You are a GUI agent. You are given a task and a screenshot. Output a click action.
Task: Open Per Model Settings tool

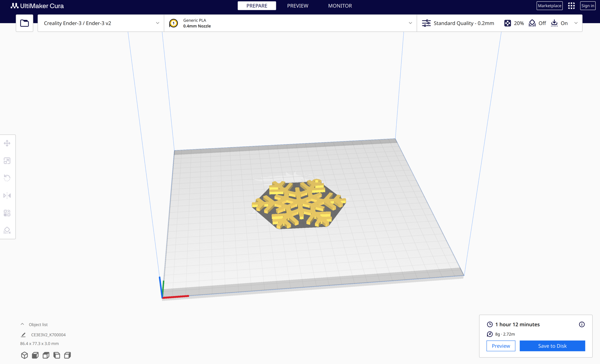pyautogui.click(x=7, y=213)
